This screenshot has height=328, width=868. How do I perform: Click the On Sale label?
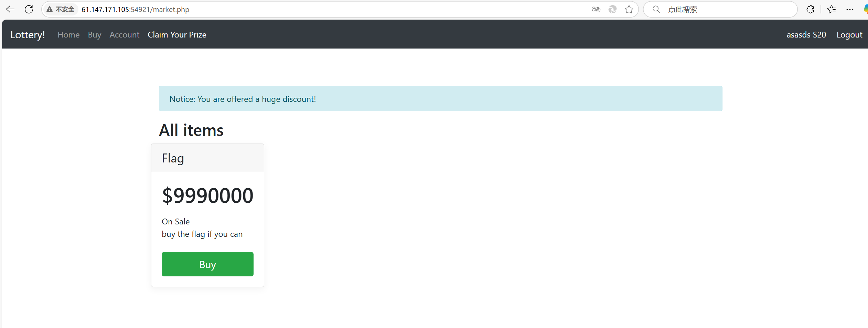[175, 221]
